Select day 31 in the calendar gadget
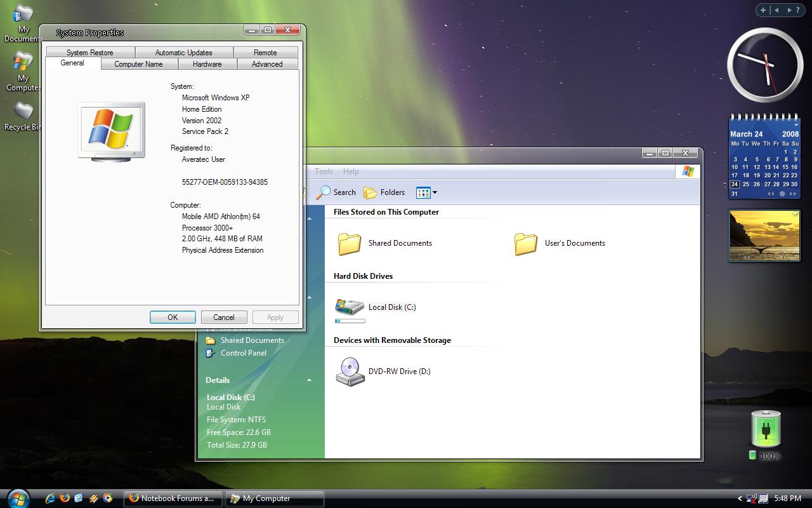 (x=735, y=194)
